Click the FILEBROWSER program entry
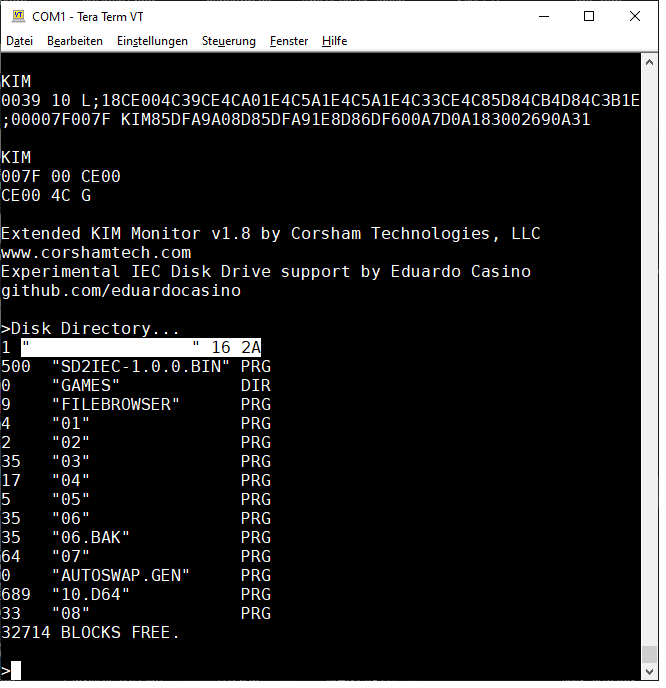This screenshot has height=688, width=666. tap(116, 404)
